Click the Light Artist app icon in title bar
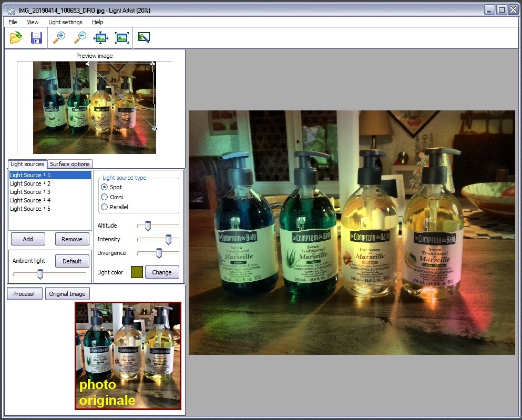The height and width of the screenshot is (420, 522). 11,11
